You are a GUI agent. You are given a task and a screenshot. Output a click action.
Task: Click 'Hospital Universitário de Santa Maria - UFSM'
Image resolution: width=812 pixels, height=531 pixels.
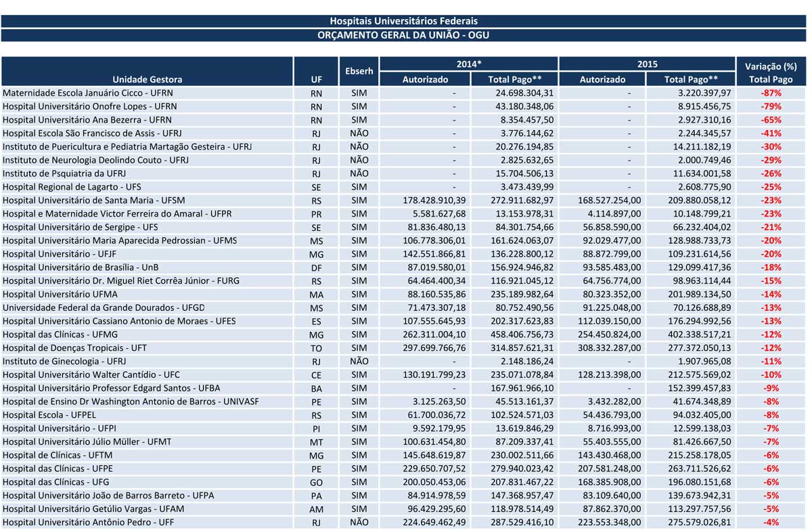[x=94, y=200]
